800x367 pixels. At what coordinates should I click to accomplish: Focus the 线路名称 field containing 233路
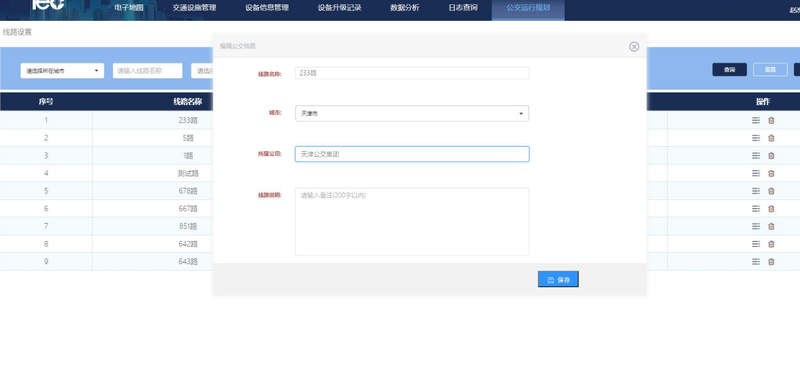412,73
